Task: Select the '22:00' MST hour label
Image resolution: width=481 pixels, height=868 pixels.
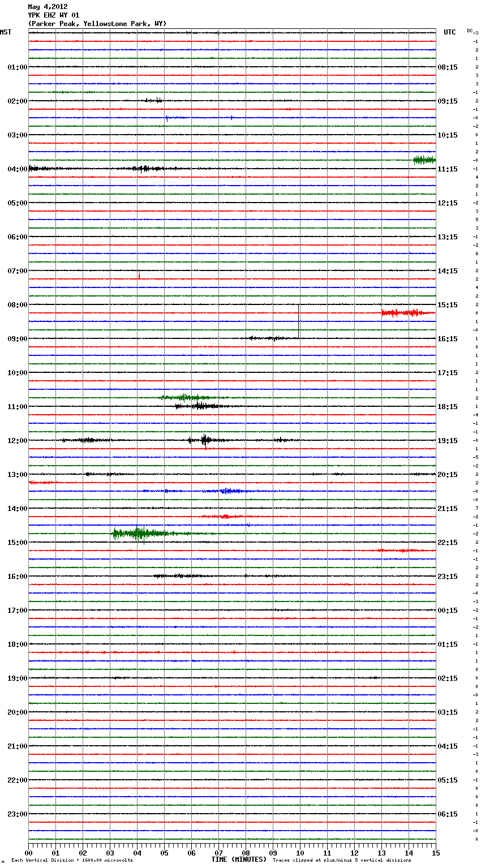Action: point(18,780)
